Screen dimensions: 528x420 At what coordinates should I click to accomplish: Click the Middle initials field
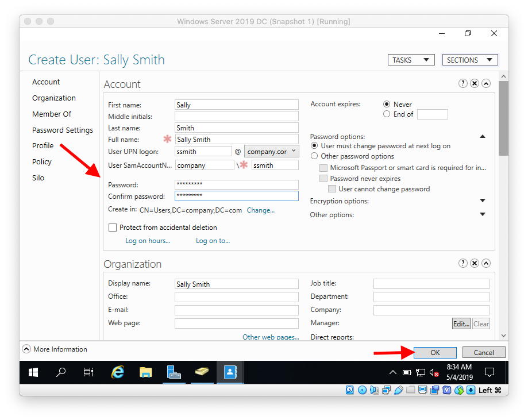(236, 116)
